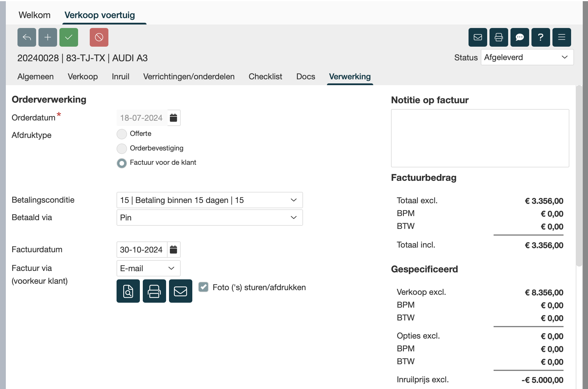Select the Offerte radio button
This screenshot has width=588, height=389.
pyautogui.click(x=122, y=134)
